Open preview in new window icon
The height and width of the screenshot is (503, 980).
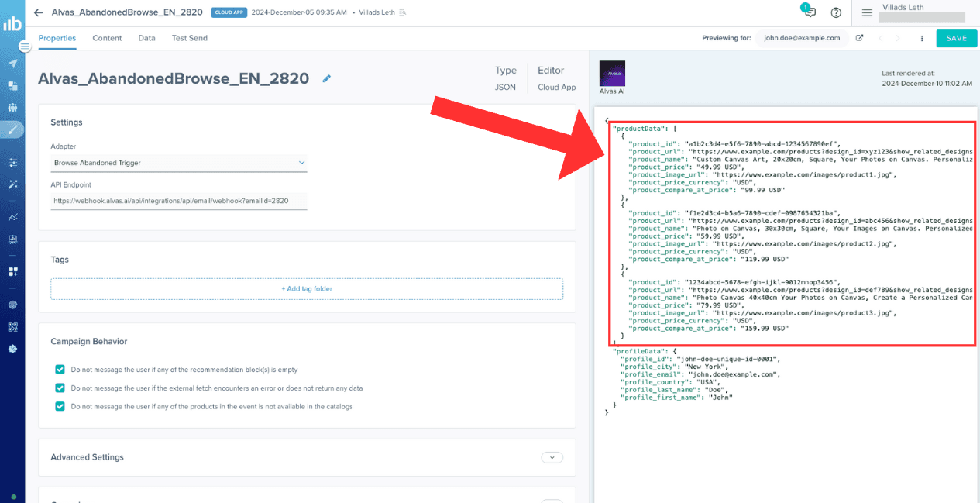point(859,38)
